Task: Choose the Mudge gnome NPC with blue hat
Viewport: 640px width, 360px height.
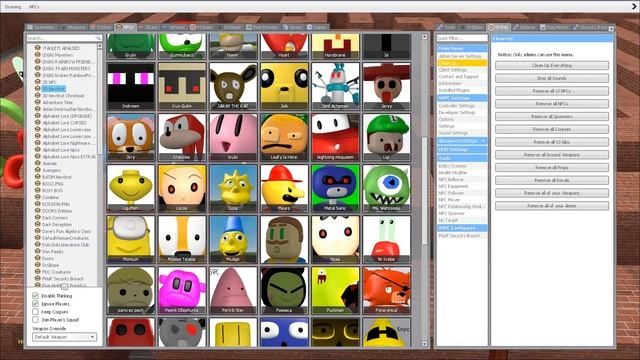Action: pos(233,239)
